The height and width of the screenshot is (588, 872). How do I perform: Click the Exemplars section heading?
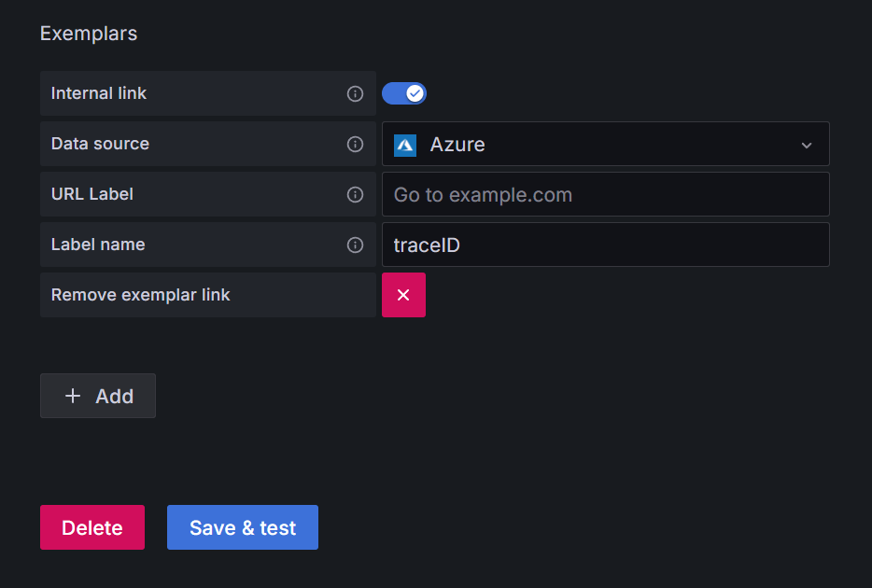(89, 34)
